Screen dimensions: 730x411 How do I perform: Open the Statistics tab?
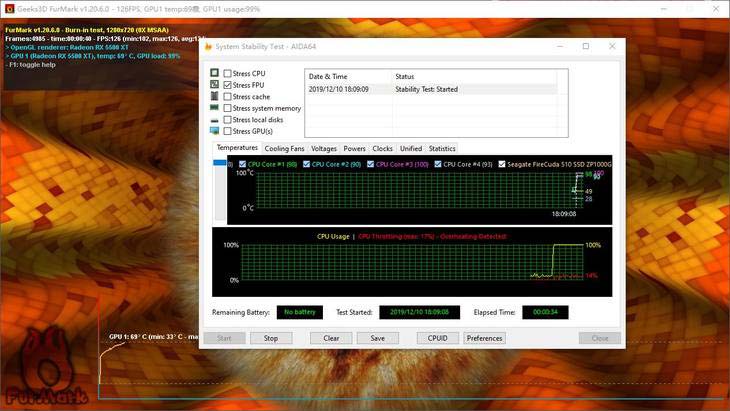coord(442,148)
